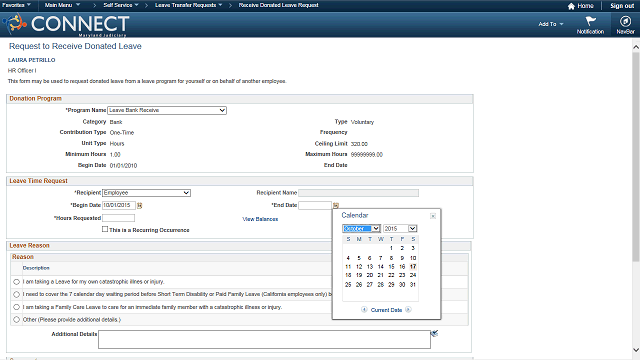Pick October 9 in the calendar
Viewport: 640px width, 360px height.
[402, 258]
